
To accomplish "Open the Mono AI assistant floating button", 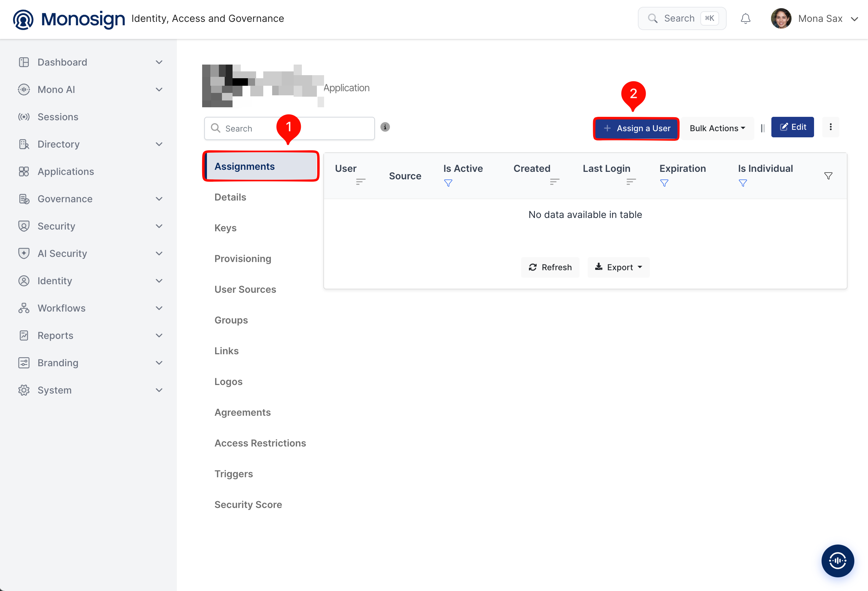I will click(837, 560).
